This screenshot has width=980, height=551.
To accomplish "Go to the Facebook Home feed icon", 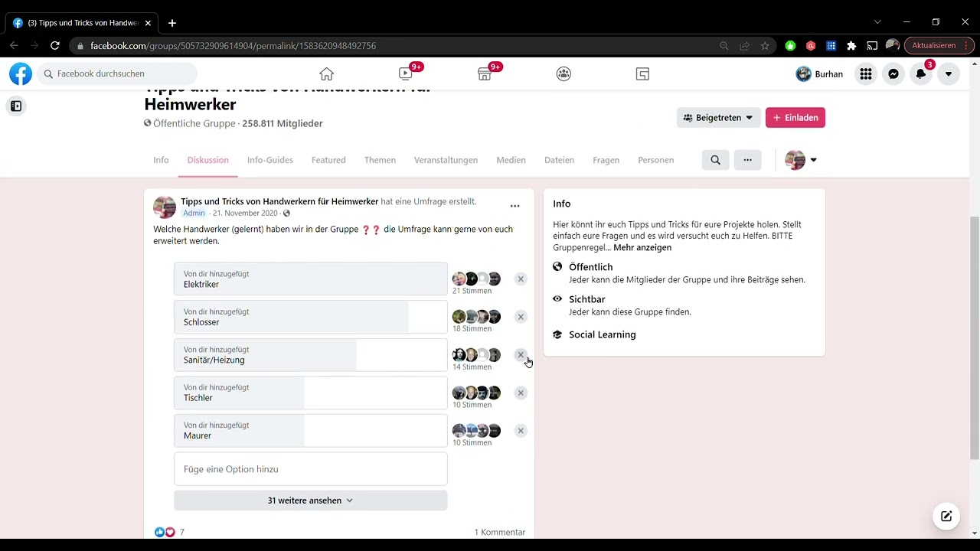I will (327, 73).
